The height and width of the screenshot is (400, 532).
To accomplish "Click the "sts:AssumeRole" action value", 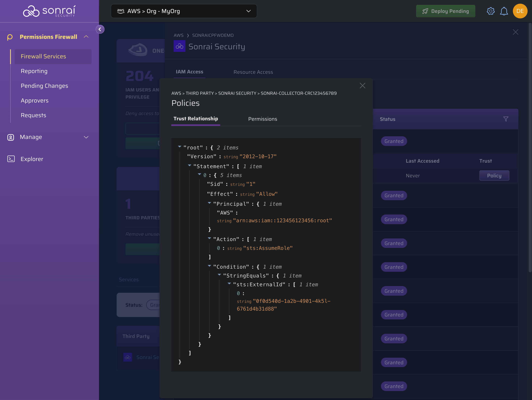I will coord(268,248).
